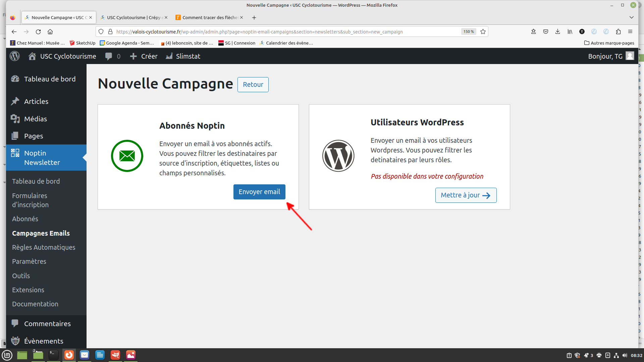Switch to USC Cyclotourisme | Crépy tab
644x362 pixels.
click(x=134, y=17)
